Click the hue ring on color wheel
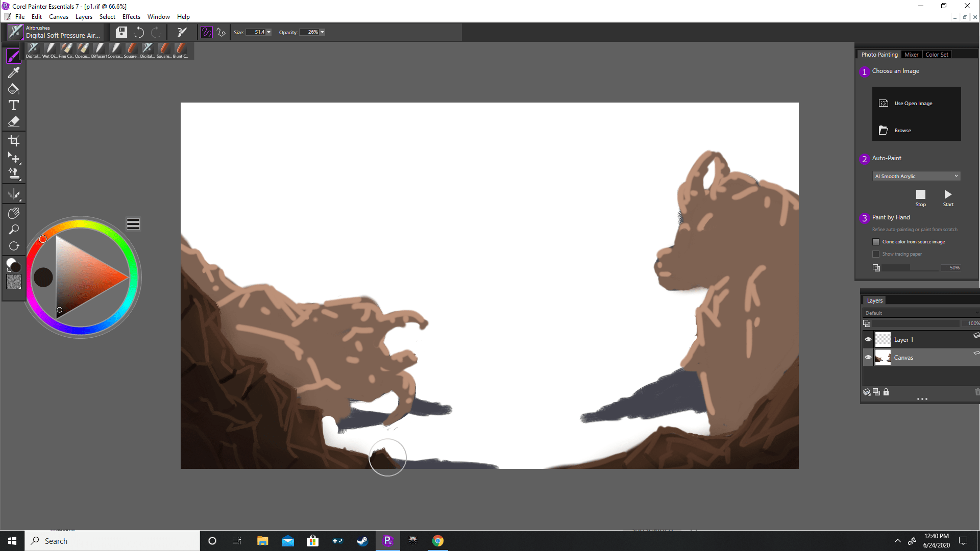 coord(81,224)
